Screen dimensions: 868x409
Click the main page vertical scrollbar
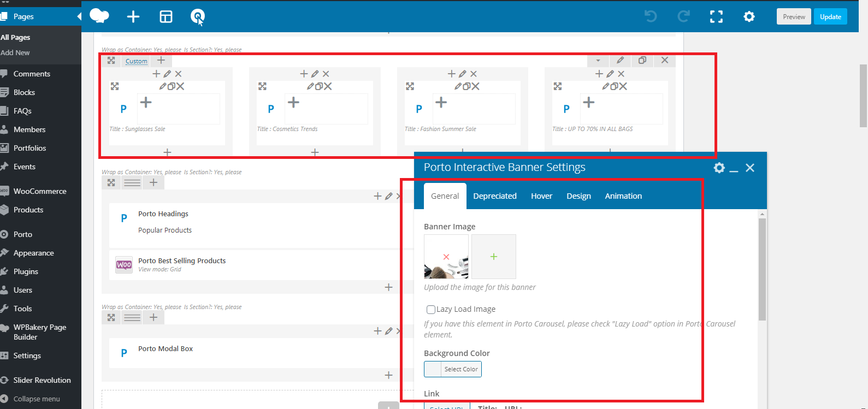click(863, 96)
